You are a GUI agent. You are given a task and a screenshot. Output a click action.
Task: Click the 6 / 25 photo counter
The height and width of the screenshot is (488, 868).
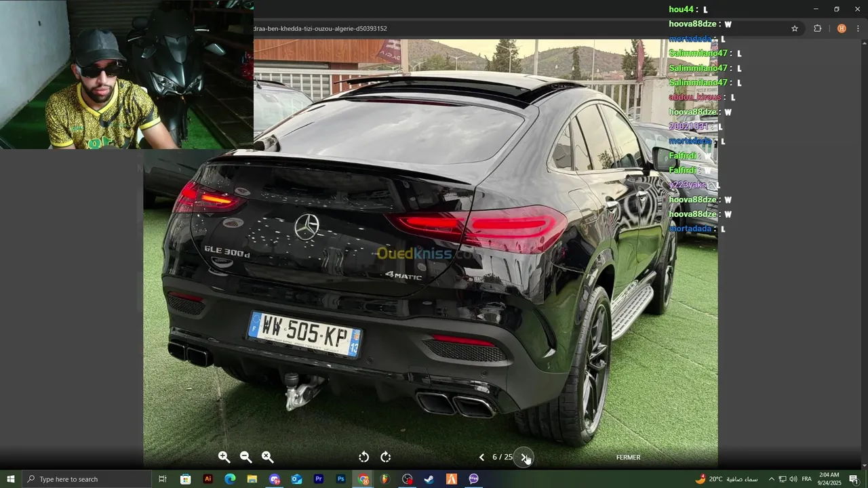[502, 457]
